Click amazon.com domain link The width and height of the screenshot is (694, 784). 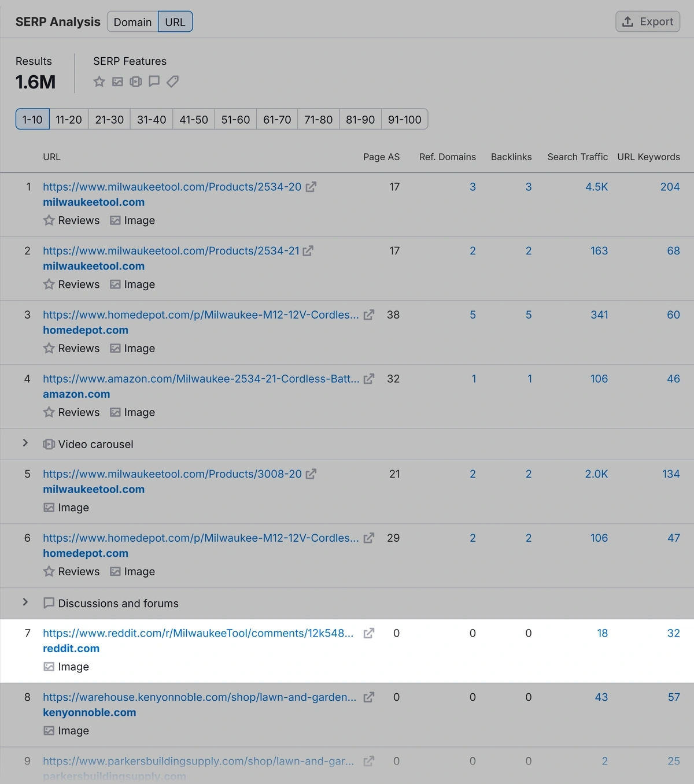pos(76,394)
